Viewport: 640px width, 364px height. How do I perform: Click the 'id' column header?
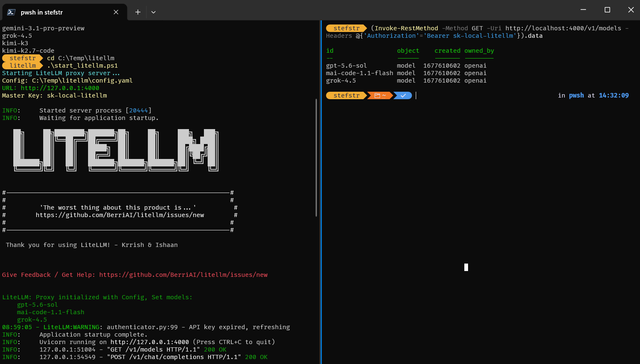330,51
